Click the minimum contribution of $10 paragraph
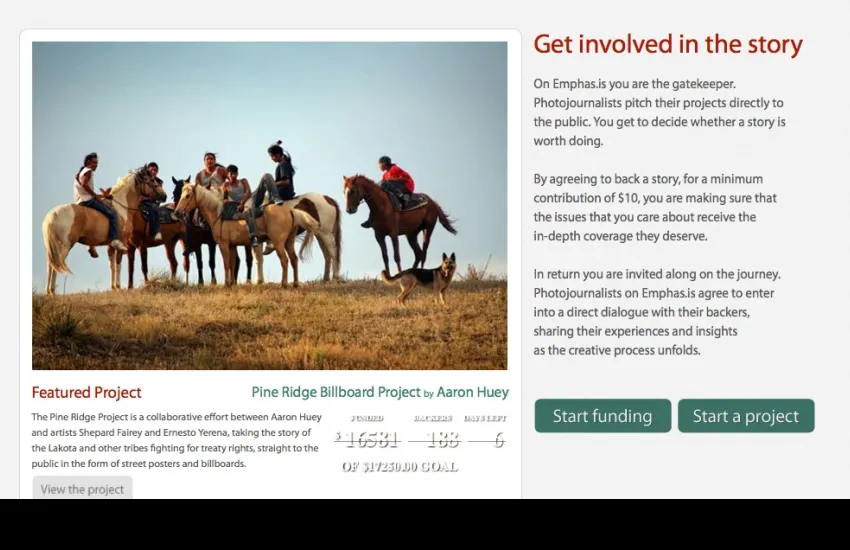 [655, 208]
